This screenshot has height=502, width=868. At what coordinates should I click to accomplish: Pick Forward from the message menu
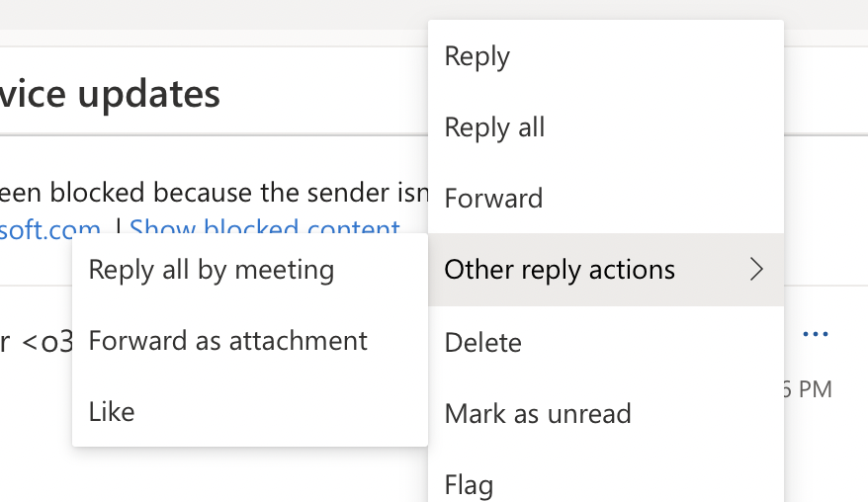click(606, 199)
